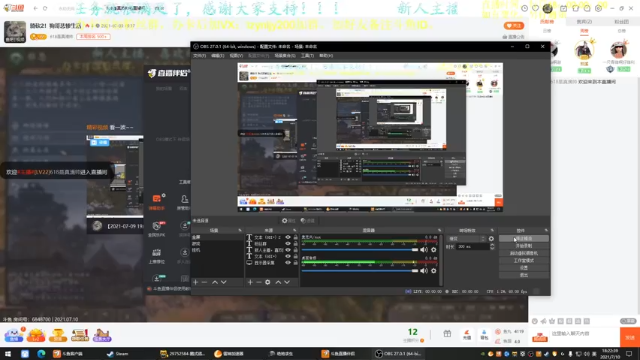Open 麦克风/Aux audio settings gear
Viewport: 640px width, 360px height.
tap(434, 249)
